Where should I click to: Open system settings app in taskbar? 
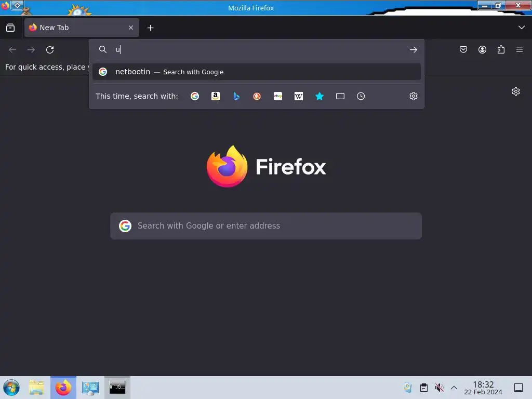point(90,388)
